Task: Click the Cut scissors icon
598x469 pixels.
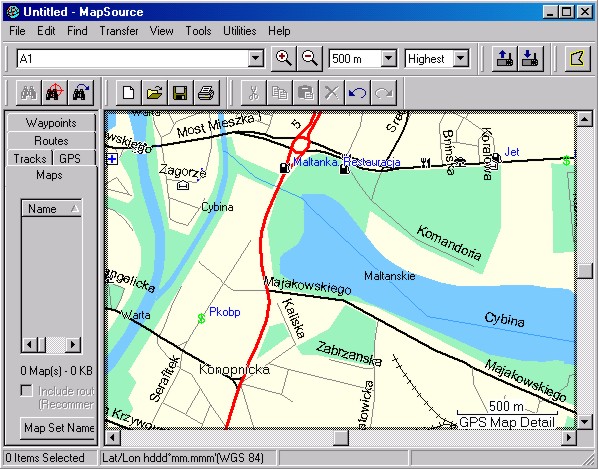Action: point(254,93)
